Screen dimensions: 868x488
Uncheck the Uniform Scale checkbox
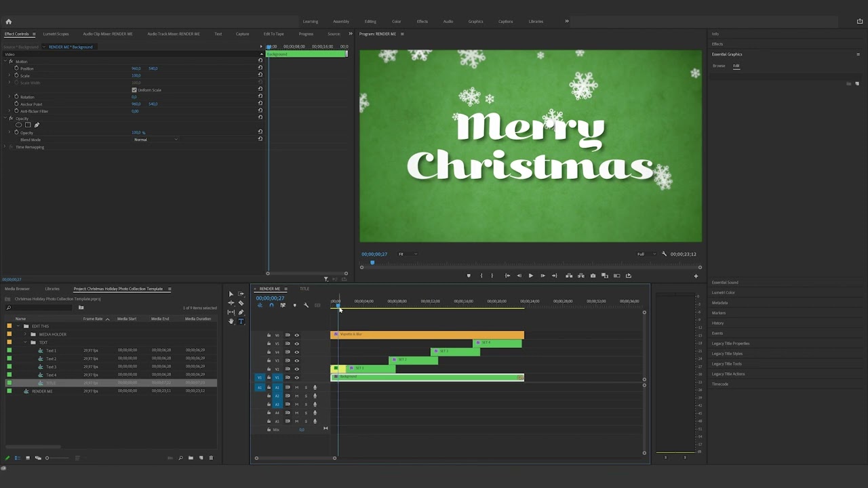click(134, 90)
